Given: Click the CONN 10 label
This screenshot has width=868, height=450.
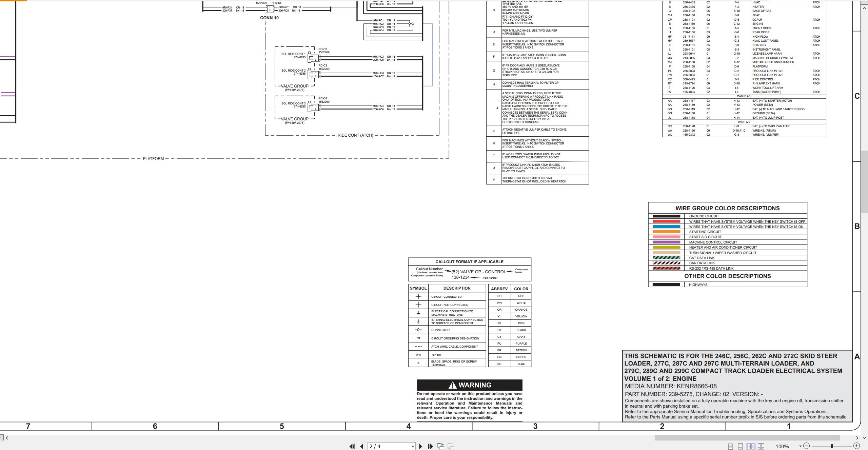Looking at the screenshot, I should click(x=269, y=18).
